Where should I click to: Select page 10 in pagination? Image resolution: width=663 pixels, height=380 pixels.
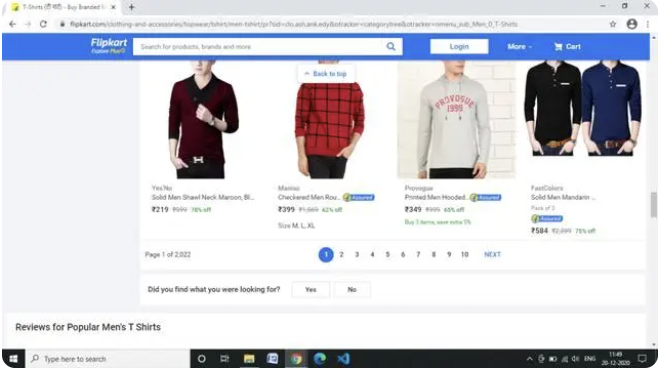click(x=464, y=254)
